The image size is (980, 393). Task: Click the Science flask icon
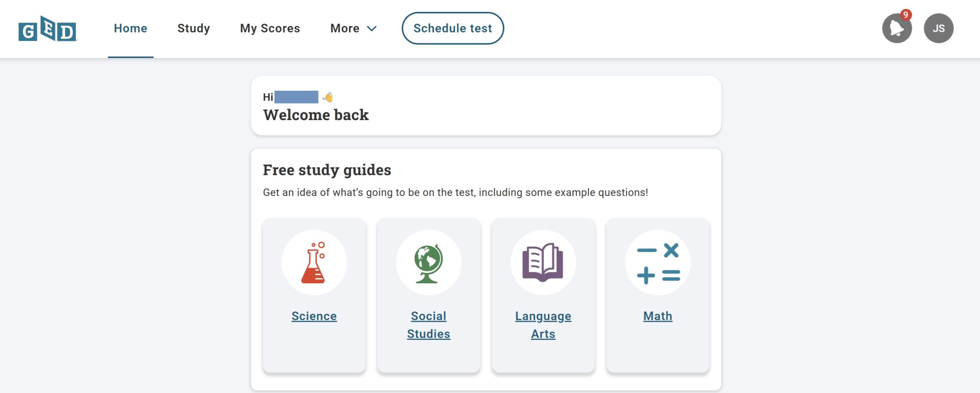coord(314,263)
